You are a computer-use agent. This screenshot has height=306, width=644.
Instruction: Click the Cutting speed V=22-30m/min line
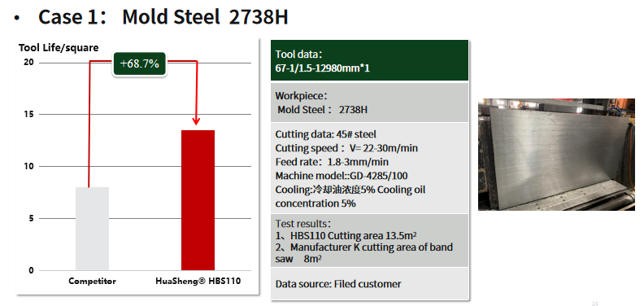346,148
